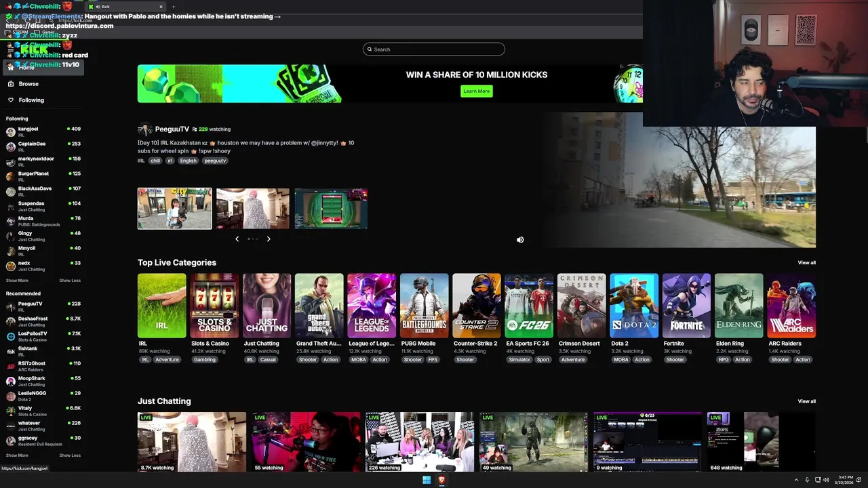Click the RPG tag under Elden Ring
The width and height of the screenshot is (868, 488).
[x=723, y=360]
